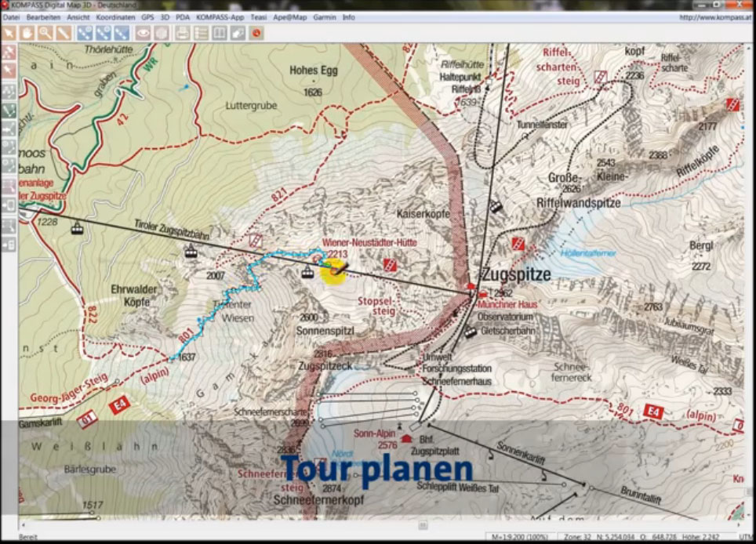Click the 'Georg-Jäger-Steig' trail label
The width and height of the screenshot is (756, 544).
pyautogui.click(x=69, y=390)
